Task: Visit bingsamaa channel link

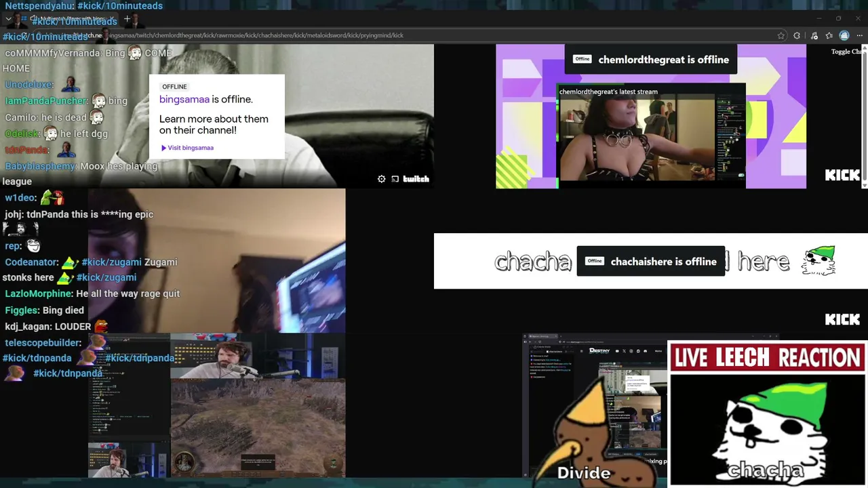Action: (186, 148)
